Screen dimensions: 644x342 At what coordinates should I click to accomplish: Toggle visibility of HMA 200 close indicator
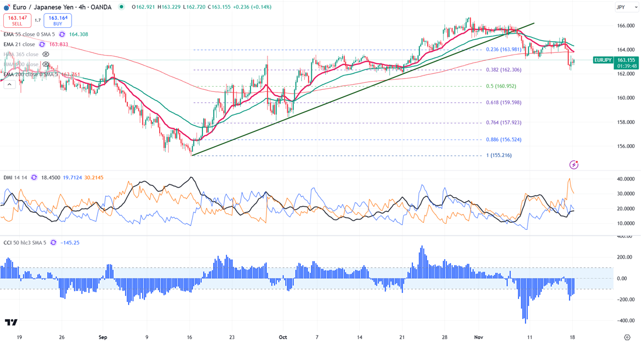[x=46, y=65]
